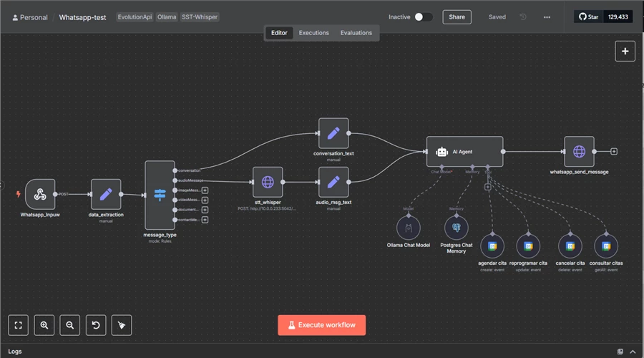Select the data_extraction edit node

(x=106, y=194)
